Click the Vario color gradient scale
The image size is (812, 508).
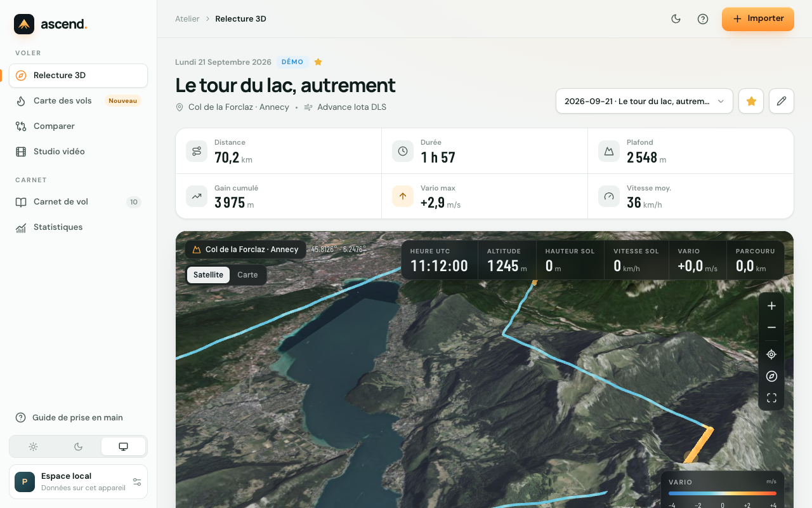pos(723,493)
